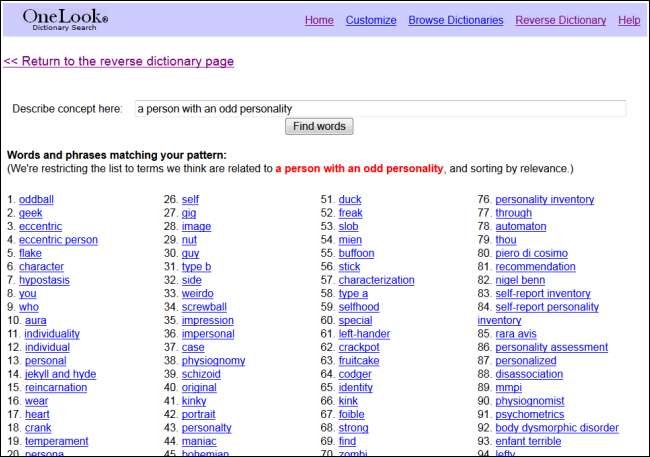This screenshot has height=457, width=650.
Task: Select the 'physiognomy' link
Action: click(213, 361)
